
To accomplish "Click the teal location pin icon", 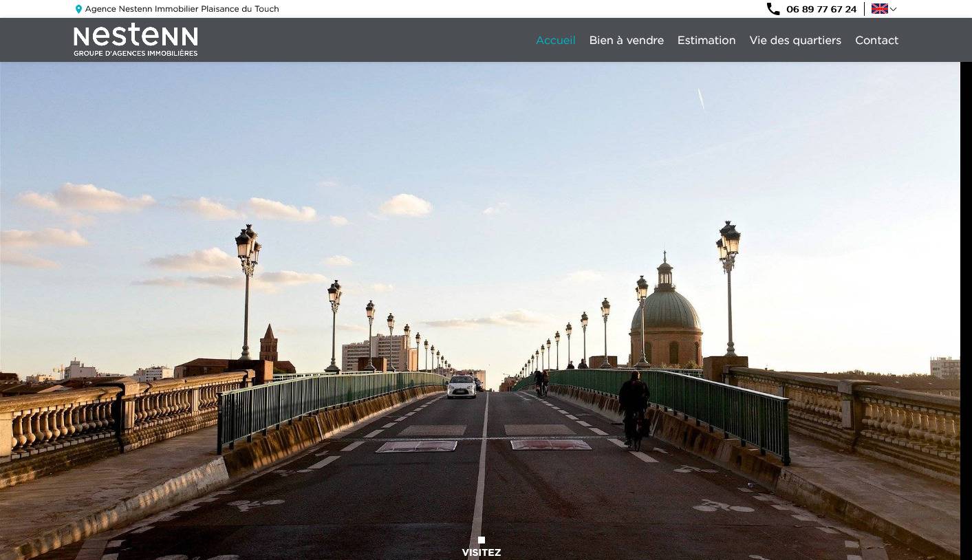I will [78, 9].
